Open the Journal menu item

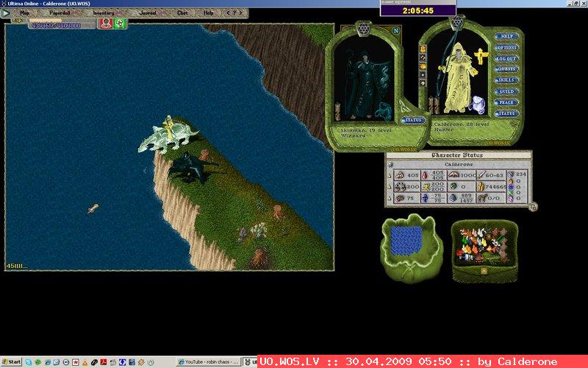148,13
